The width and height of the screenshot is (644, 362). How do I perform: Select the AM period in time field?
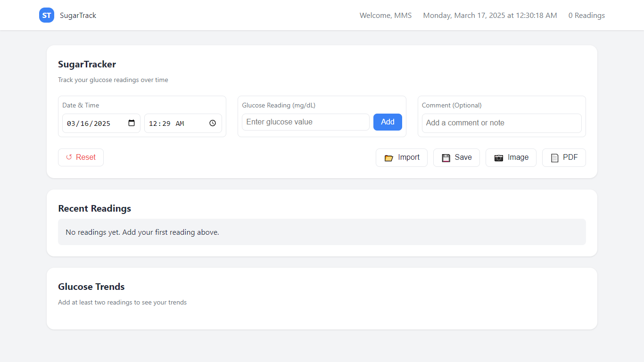pyautogui.click(x=180, y=123)
